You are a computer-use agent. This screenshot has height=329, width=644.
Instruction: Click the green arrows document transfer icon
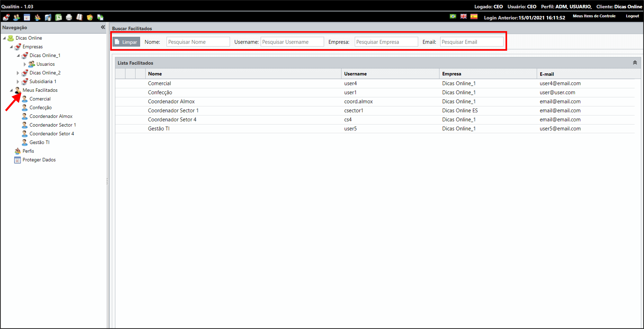point(100,17)
